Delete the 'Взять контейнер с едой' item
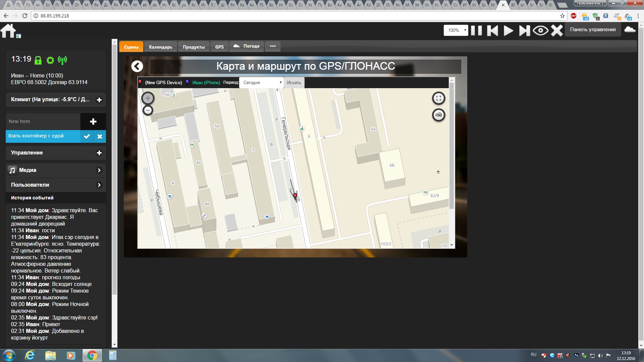 tap(100, 136)
